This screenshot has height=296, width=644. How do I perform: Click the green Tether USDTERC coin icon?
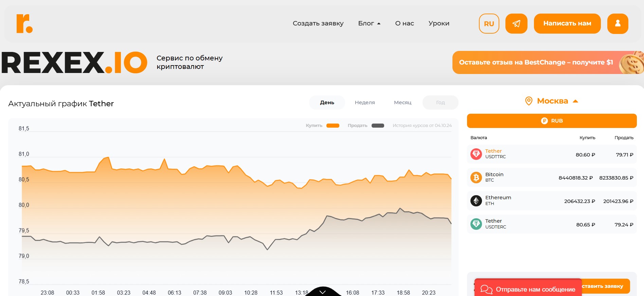pyautogui.click(x=476, y=224)
